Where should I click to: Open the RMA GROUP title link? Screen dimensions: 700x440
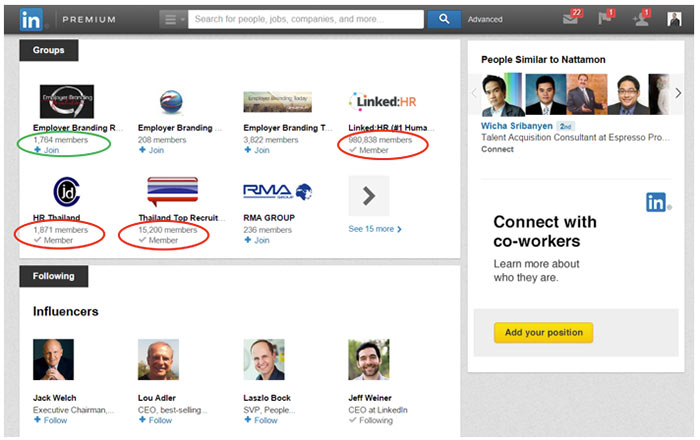point(269,218)
